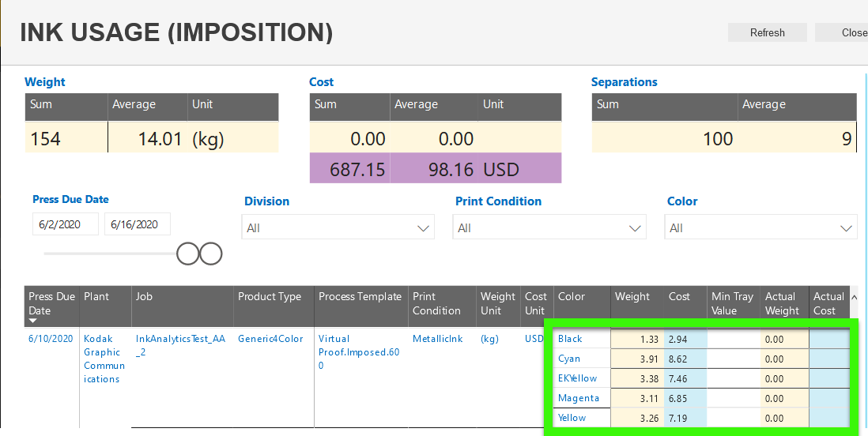Image resolution: width=868 pixels, height=436 pixels.
Task: Select the Black color row
Action: pos(702,339)
